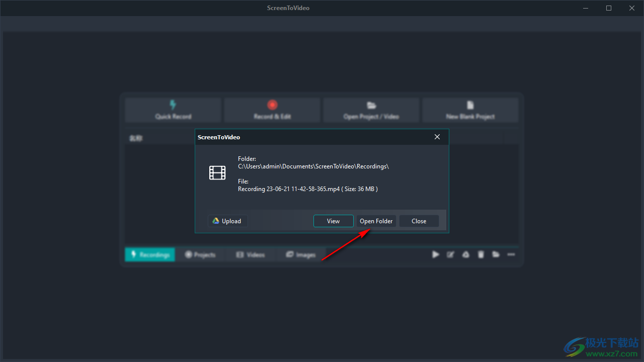The width and height of the screenshot is (644, 362).
Task: Maximize the ScreenToVideo window
Action: coord(609,8)
